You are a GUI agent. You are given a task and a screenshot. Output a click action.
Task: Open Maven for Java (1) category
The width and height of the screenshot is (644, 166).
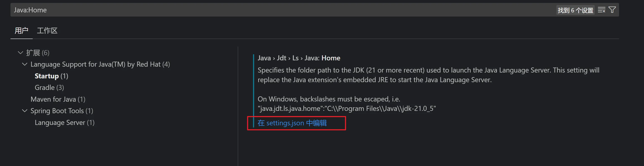[58, 99]
